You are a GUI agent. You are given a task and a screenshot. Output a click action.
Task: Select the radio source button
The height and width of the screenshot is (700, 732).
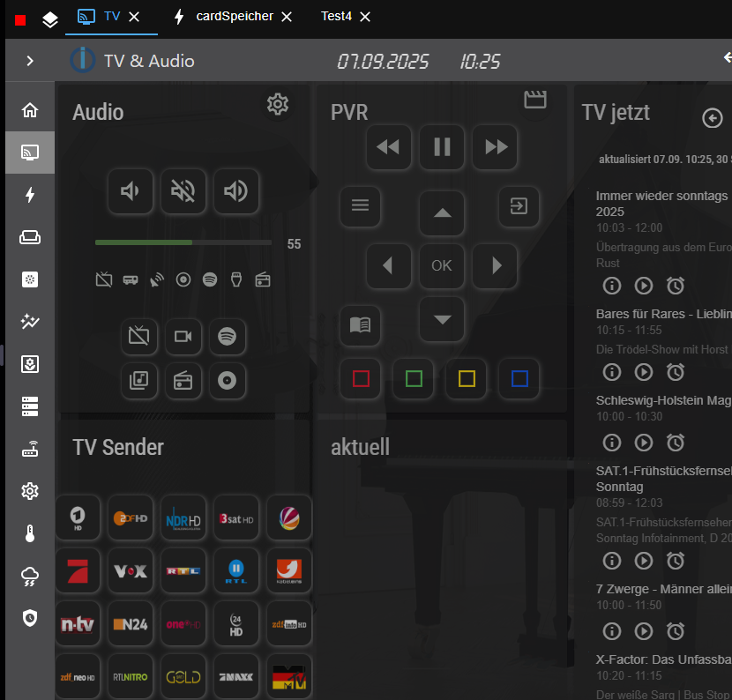183,381
